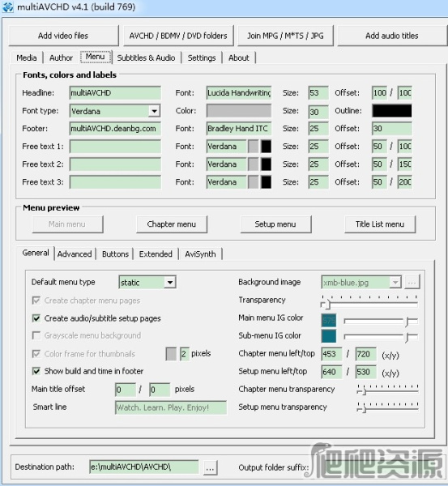
Task: Click Setup menu left field showing 640
Action: pos(331,372)
